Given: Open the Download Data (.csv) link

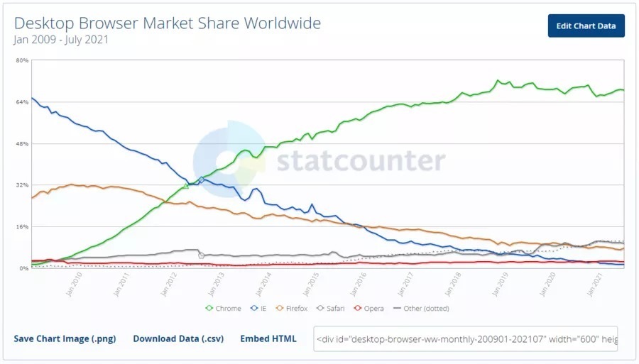Looking at the screenshot, I should pyautogui.click(x=178, y=339).
